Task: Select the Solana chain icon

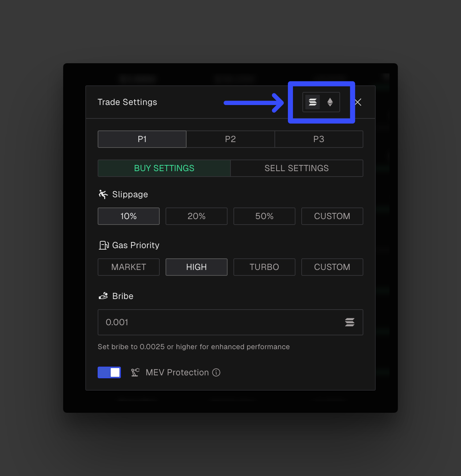Action: click(x=313, y=102)
